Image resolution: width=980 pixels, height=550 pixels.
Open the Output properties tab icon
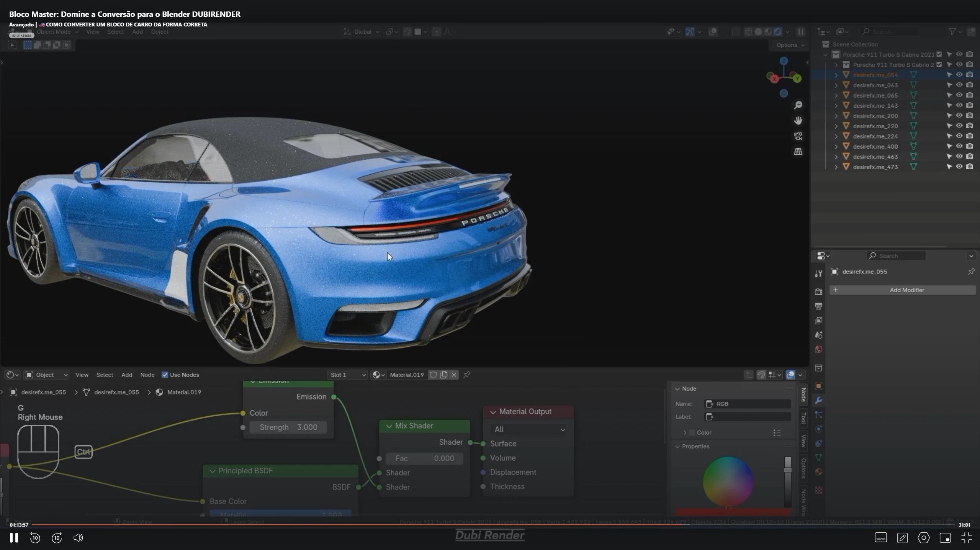pos(818,306)
